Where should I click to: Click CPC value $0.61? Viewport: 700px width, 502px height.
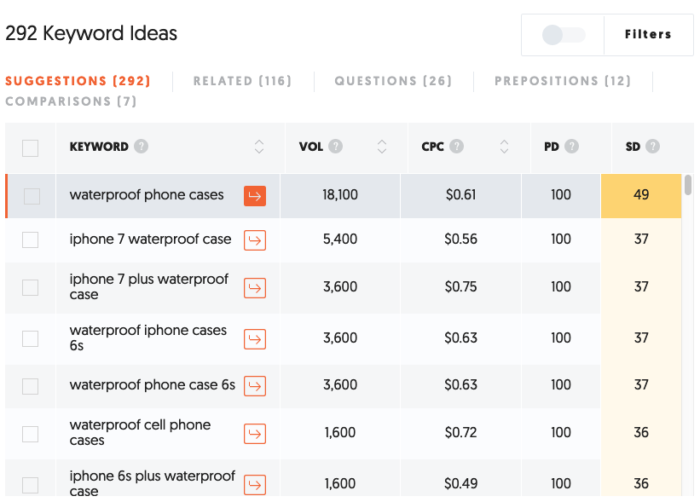pyautogui.click(x=461, y=195)
